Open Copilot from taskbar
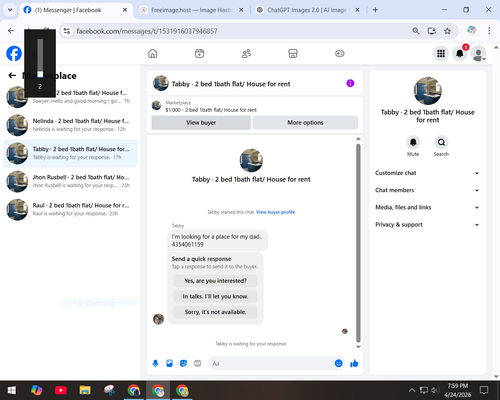The height and width of the screenshot is (400, 500). [x=36, y=390]
